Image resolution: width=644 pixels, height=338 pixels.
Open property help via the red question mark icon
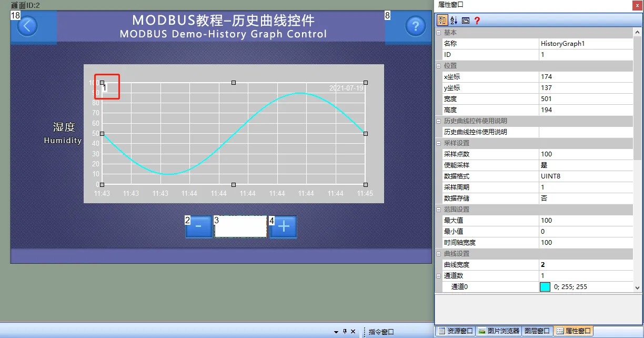coord(476,20)
